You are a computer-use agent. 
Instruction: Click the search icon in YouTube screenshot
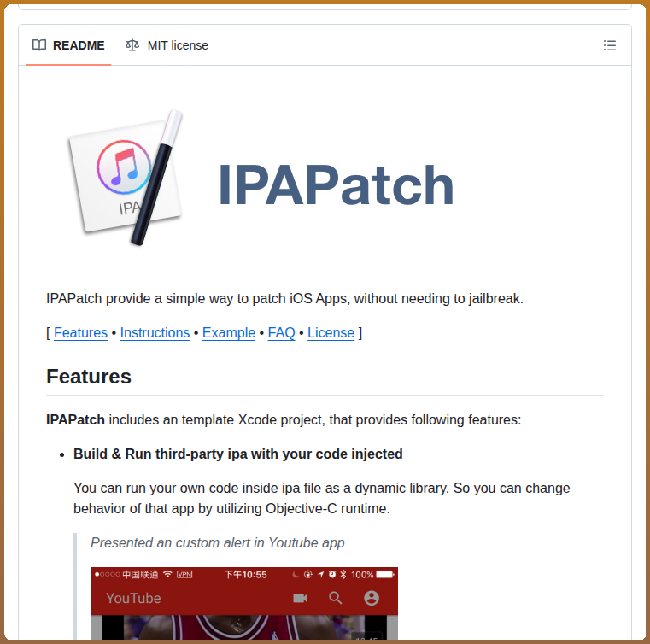[x=336, y=598]
